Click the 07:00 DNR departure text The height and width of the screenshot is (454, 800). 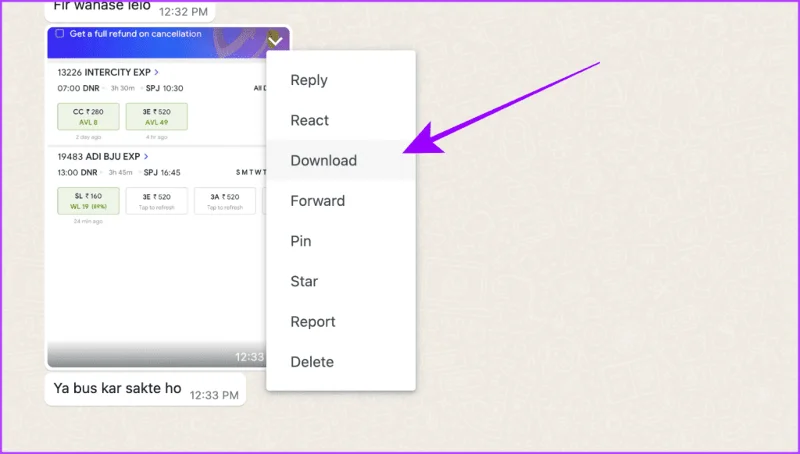(x=79, y=88)
